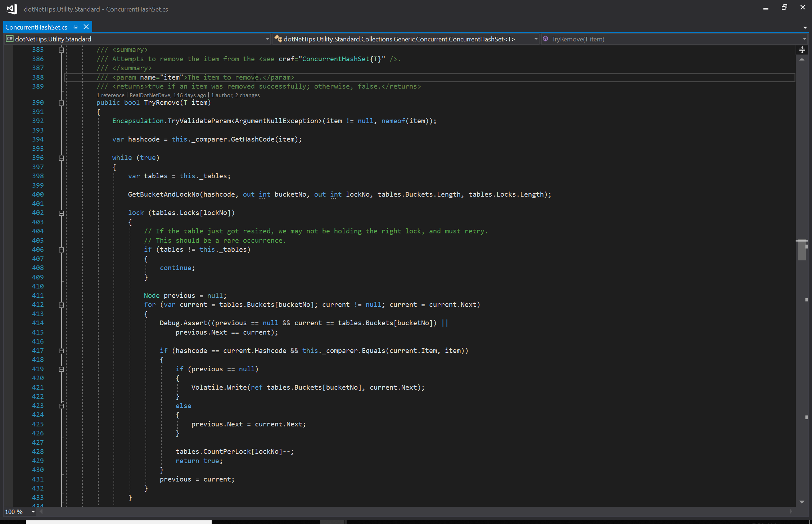Collapse the while loop outline at line 396

tap(61, 158)
